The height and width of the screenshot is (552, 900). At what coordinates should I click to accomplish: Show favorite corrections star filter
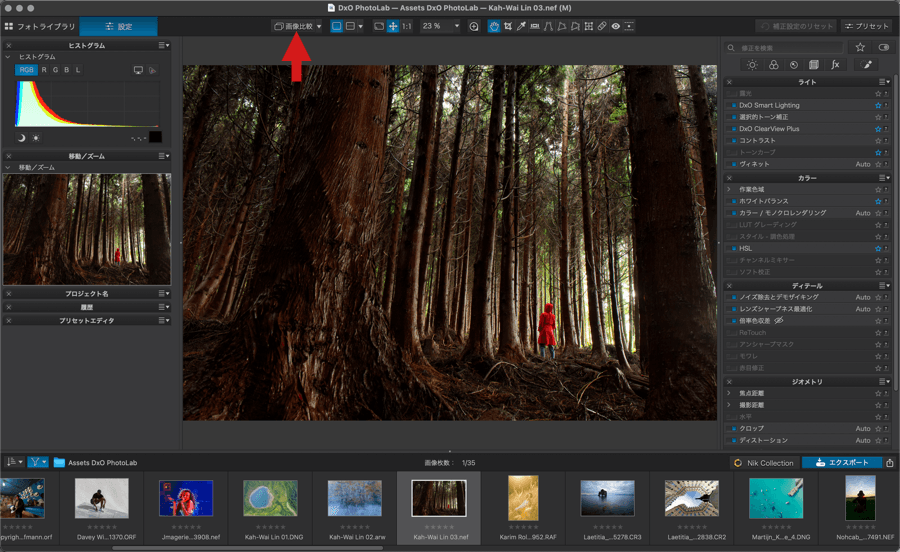(860, 48)
